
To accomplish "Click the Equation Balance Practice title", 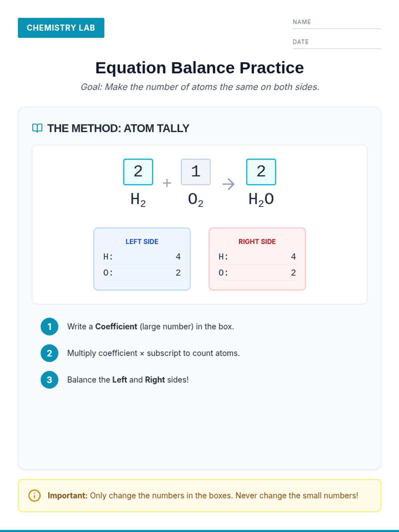I will pyautogui.click(x=199, y=68).
